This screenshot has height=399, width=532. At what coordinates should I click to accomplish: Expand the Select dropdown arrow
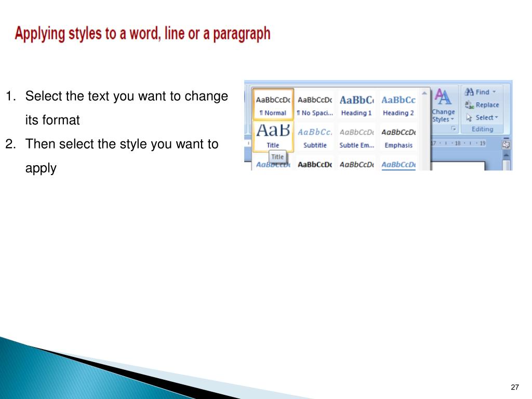496,117
